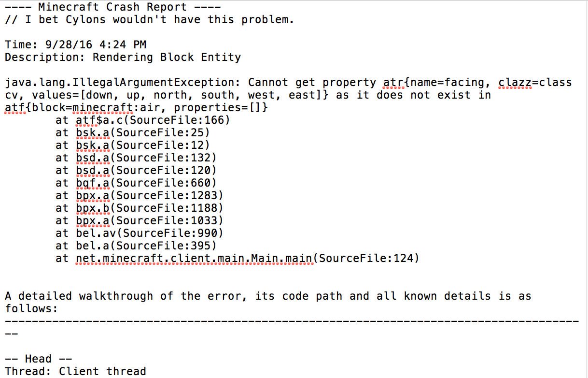Click the "-- Head --" section header

coord(38,359)
